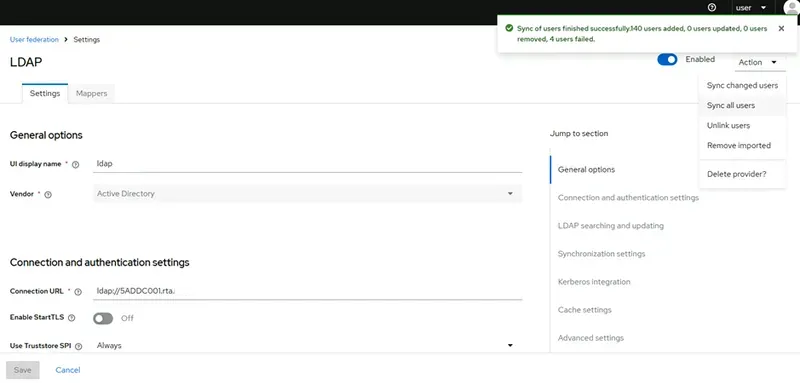The width and height of the screenshot is (800, 383).
Task: Show help for UI display name
Action: (x=76, y=165)
